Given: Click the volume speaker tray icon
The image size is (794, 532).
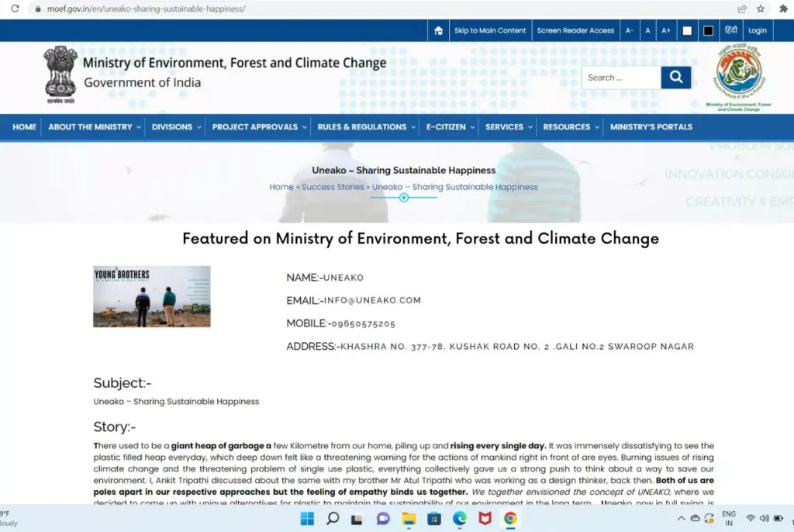Looking at the screenshot, I should click(x=764, y=518).
